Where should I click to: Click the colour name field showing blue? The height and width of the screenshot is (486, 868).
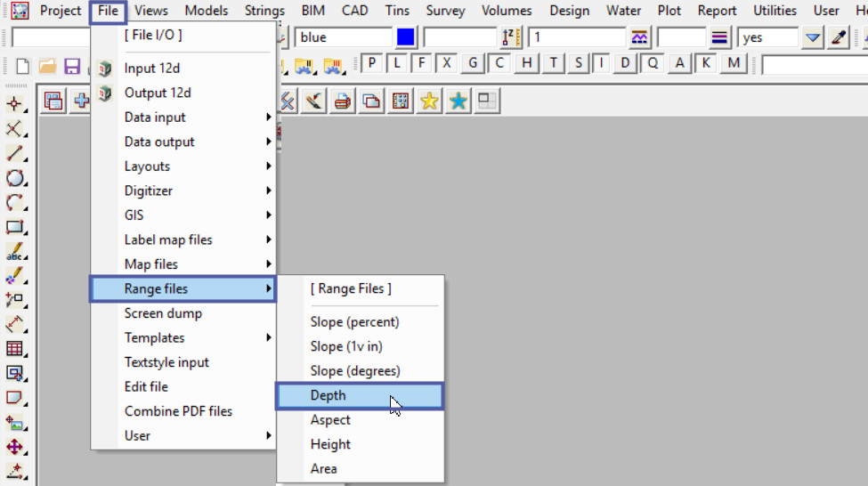click(344, 37)
